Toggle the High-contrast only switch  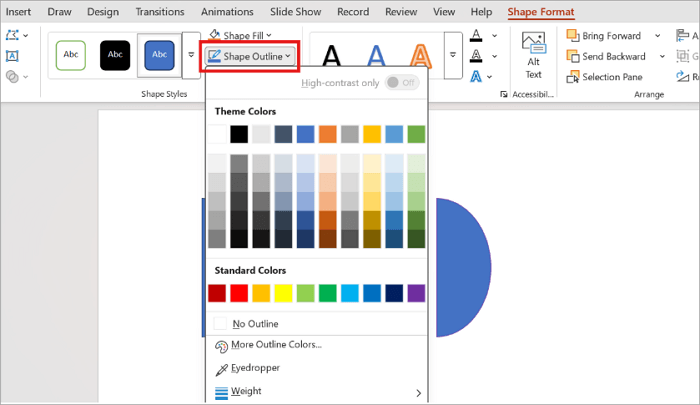402,83
